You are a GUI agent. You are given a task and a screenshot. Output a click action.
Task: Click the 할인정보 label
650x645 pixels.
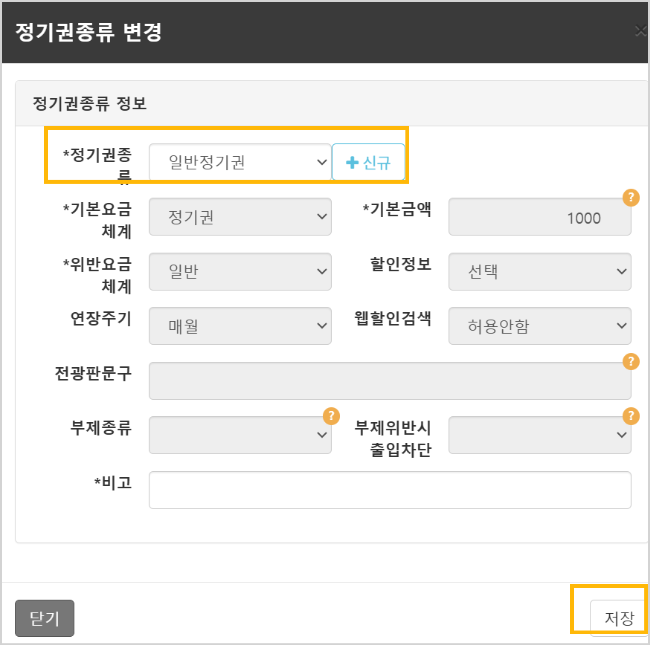tap(400, 264)
